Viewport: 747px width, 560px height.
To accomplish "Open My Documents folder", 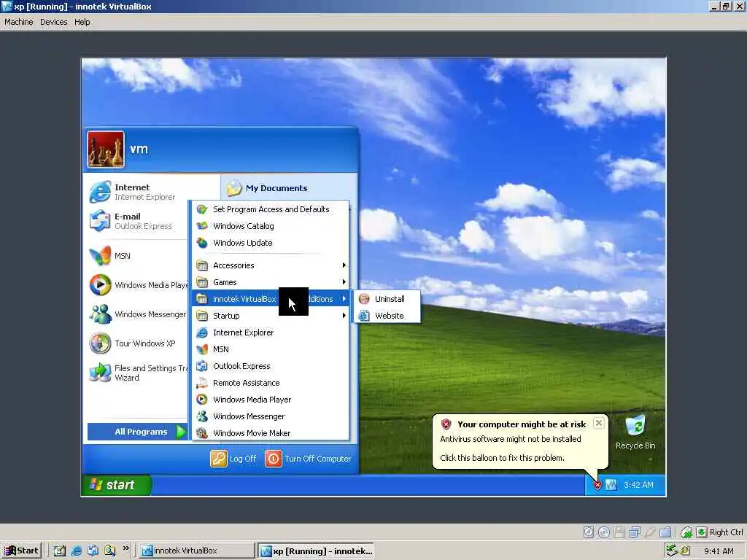I will point(267,188).
